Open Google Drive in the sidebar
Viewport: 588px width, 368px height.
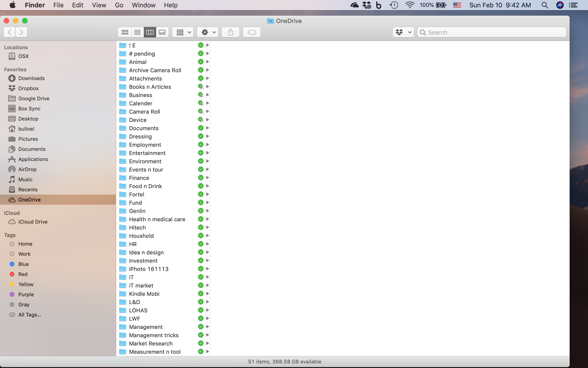point(58,98)
